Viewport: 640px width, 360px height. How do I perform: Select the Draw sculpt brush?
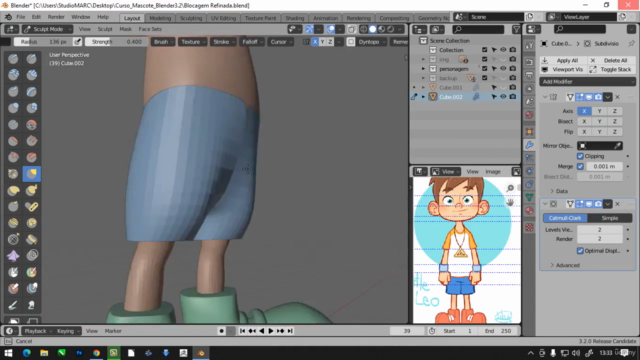[x=13, y=59]
